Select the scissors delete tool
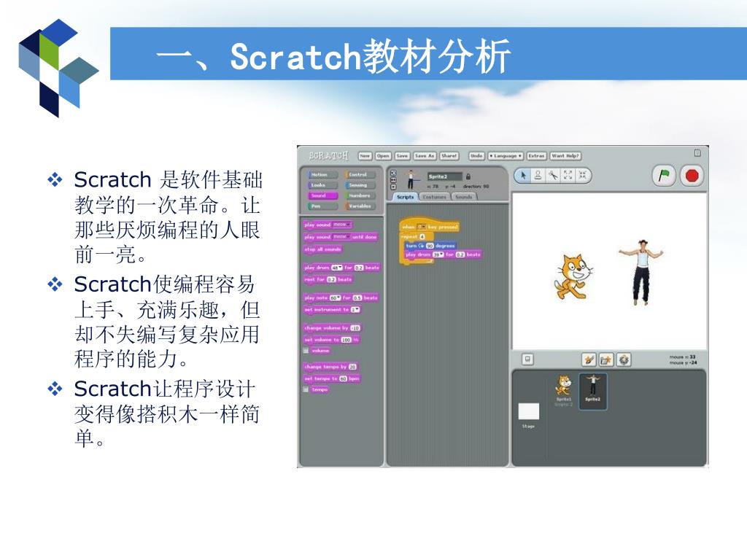 pyautogui.click(x=553, y=176)
